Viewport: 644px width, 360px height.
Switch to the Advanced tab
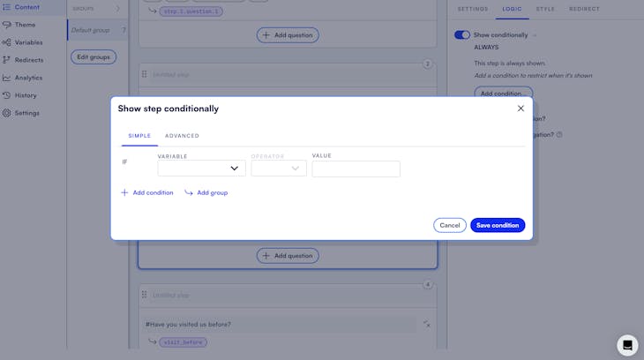tap(182, 136)
